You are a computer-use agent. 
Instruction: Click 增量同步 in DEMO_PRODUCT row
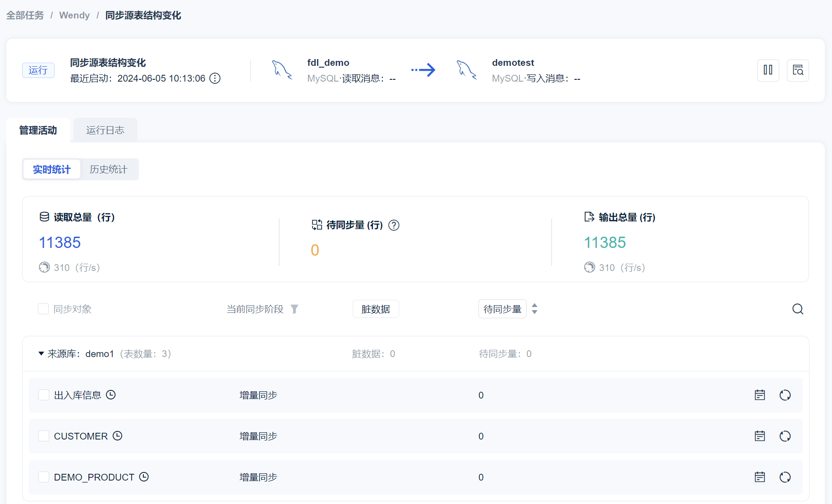coord(258,477)
